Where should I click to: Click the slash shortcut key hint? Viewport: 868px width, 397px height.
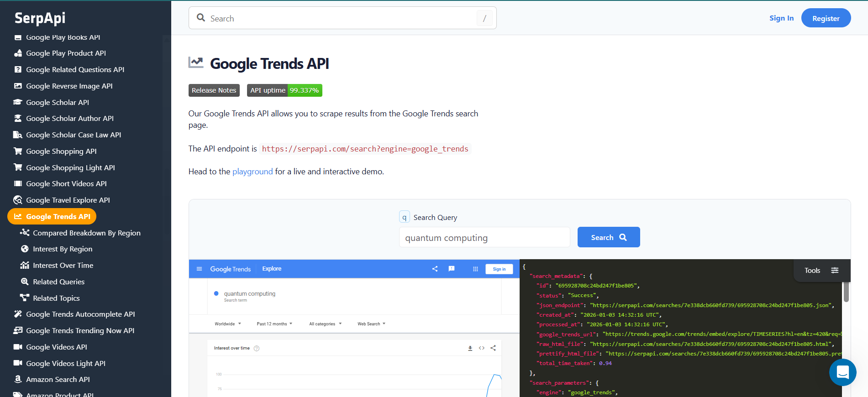[484, 18]
